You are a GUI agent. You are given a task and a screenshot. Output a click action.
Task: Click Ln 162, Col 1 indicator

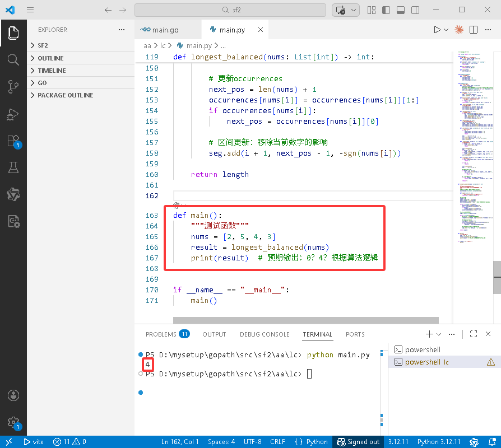pos(180,442)
